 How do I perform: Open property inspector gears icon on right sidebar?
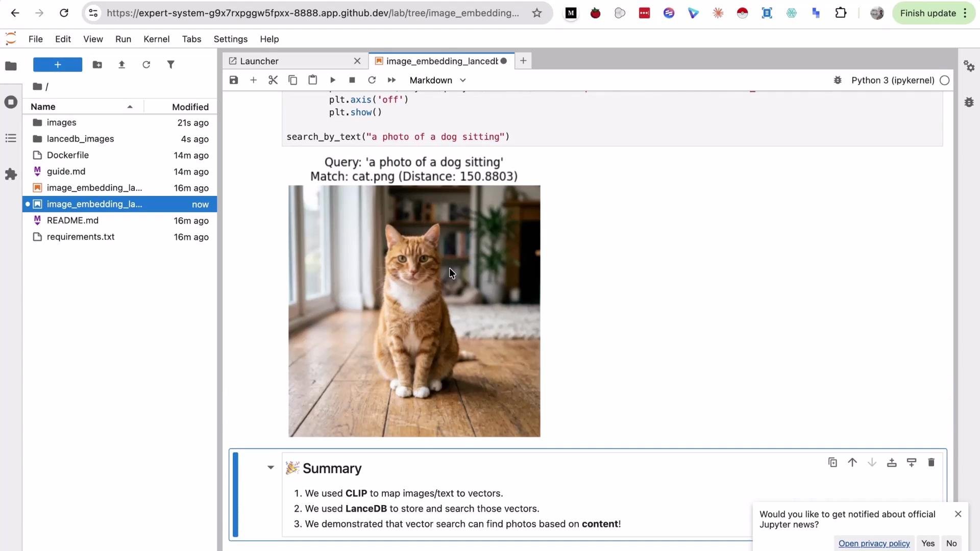pos(969,66)
